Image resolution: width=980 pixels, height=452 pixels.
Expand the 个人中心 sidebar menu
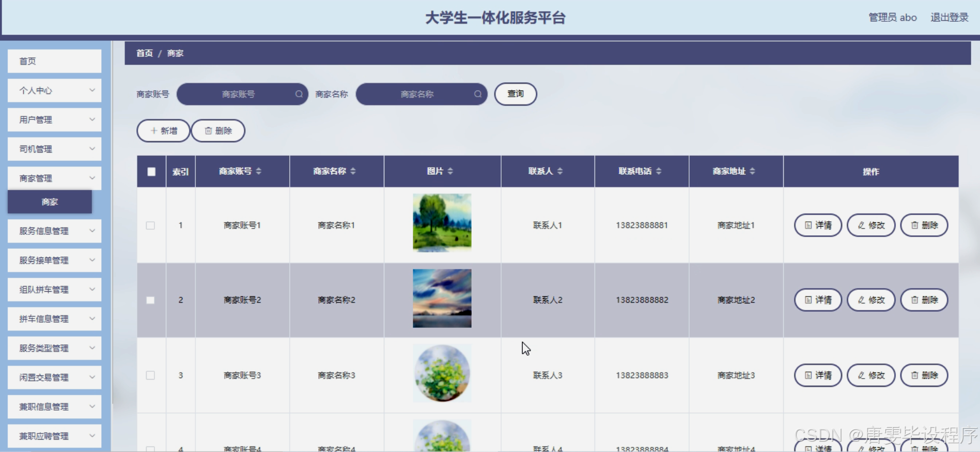pos(54,91)
